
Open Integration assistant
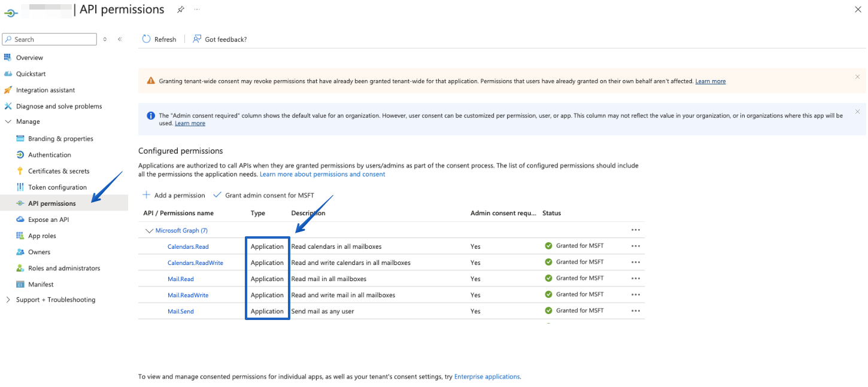(x=45, y=90)
